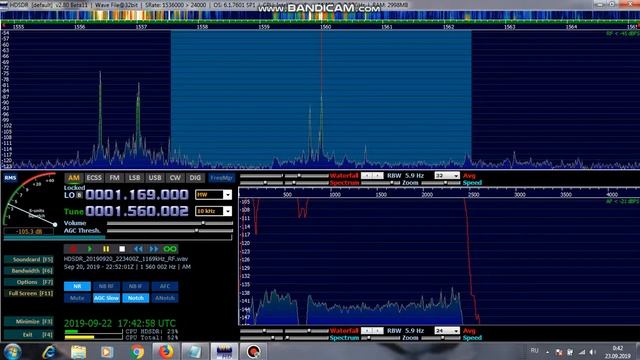Rewind the recording with double-left arrows
Viewport: 640px width, 360px height.
[x=138, y=249]
